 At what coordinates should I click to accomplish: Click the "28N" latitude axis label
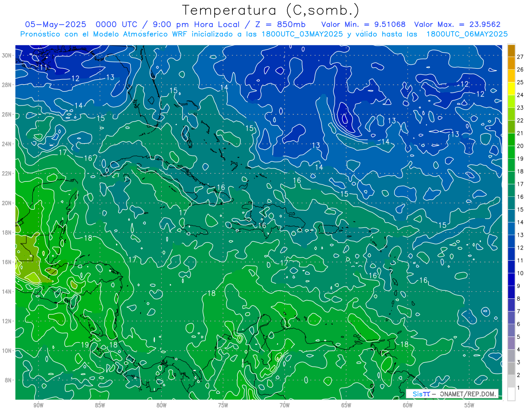point(6,85)
